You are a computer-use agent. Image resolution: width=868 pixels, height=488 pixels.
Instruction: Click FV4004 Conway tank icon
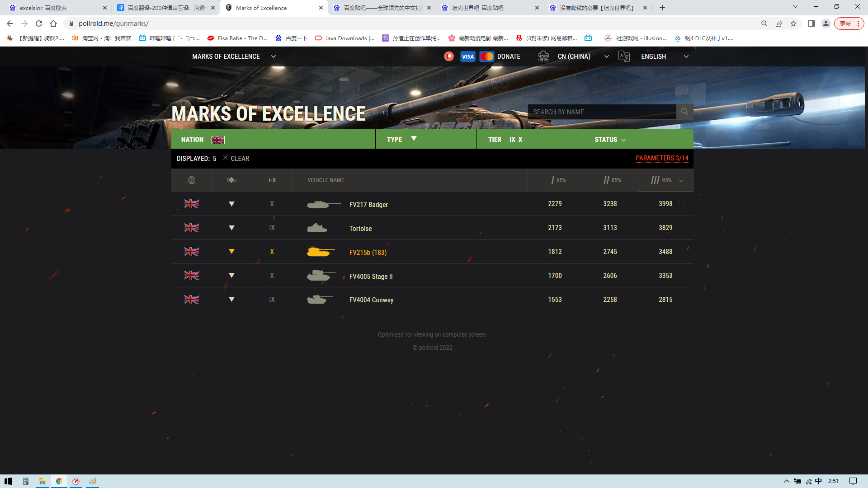[320, 299]
